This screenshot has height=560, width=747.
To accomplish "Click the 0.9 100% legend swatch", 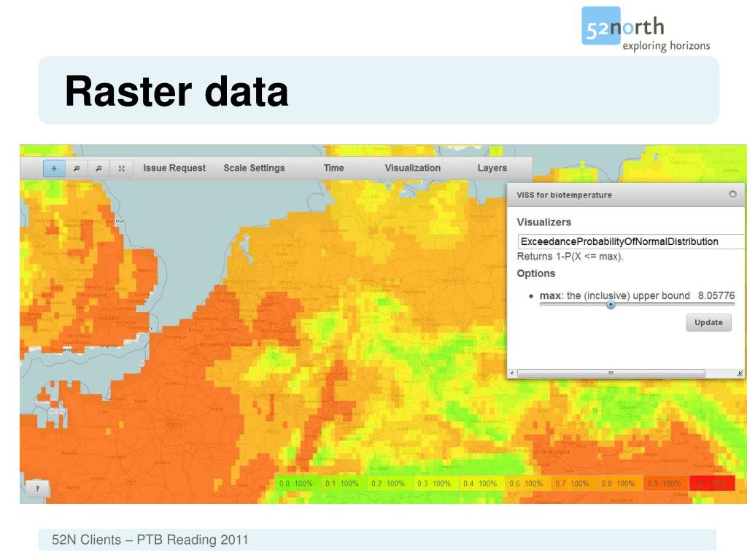I will [x=665, y=483].
